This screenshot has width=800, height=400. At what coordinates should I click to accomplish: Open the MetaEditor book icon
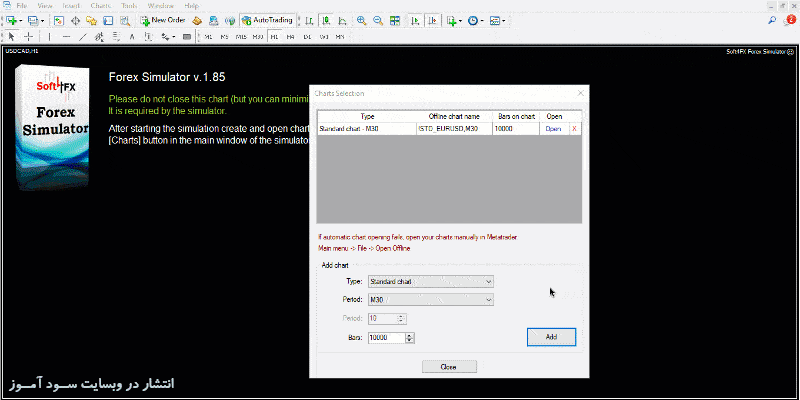pos(197,20)
